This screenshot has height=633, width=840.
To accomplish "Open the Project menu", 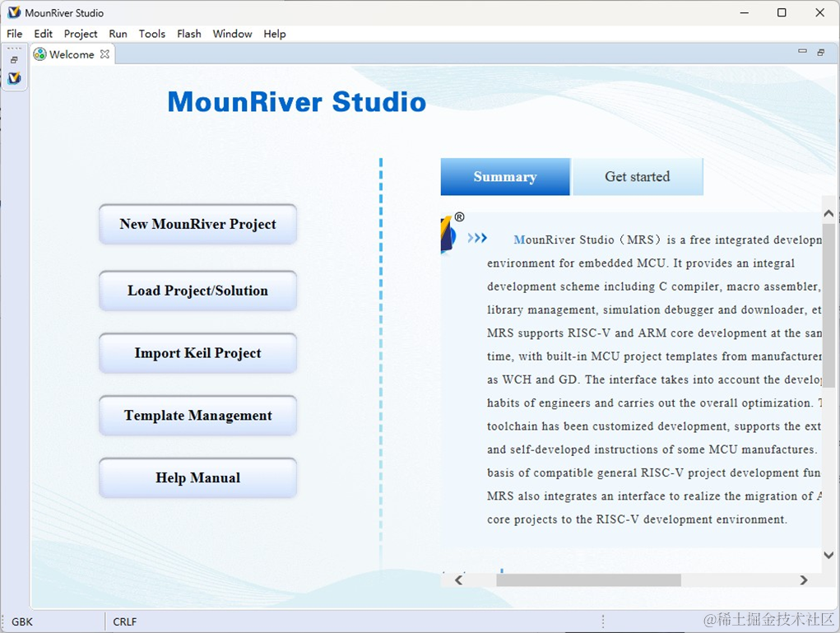I will pos(81,34).
